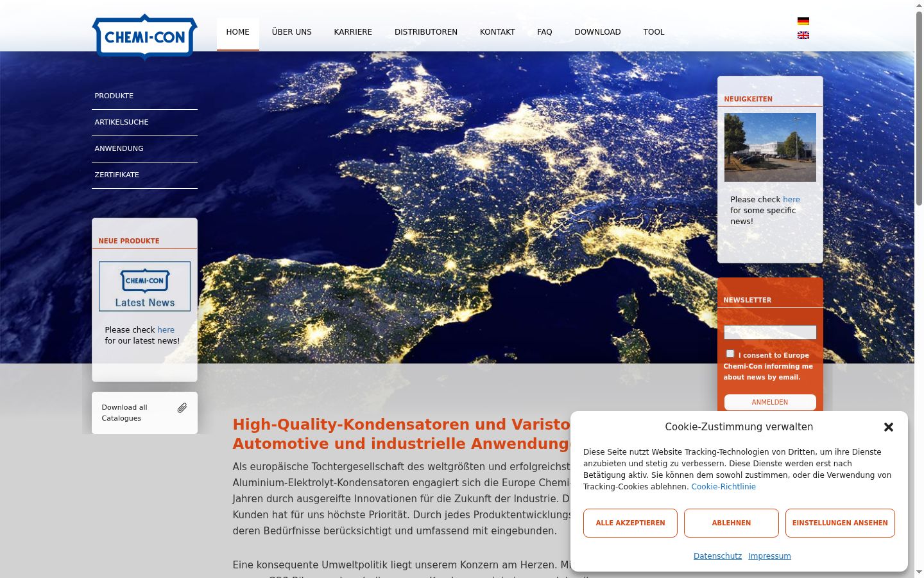Click the scrollbar down arrow
This screenshot has width=924, height=578.
coord(919,572)
